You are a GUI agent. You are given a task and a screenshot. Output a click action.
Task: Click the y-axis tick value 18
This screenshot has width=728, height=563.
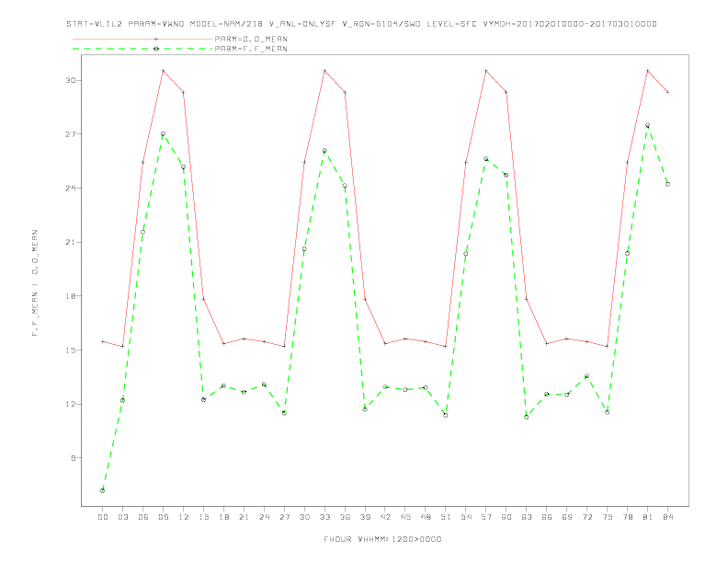[71, 296]
